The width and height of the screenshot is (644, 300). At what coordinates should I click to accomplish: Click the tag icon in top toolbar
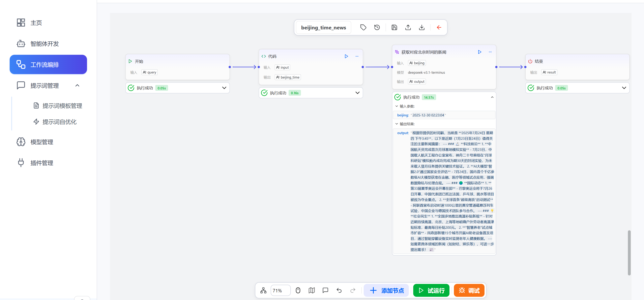coord(363,28)
